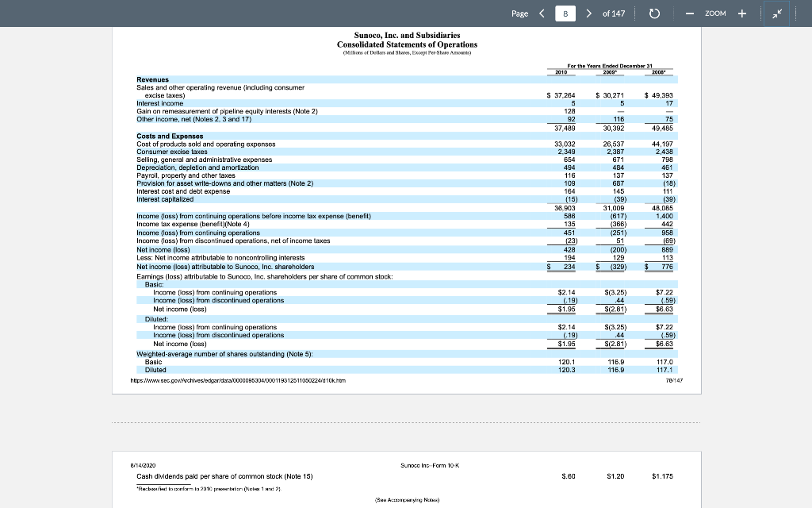This screenshot has width=812, height=508.
Task: Click the 'Page' label in the toolbar
Action: [x=520, y=13]
